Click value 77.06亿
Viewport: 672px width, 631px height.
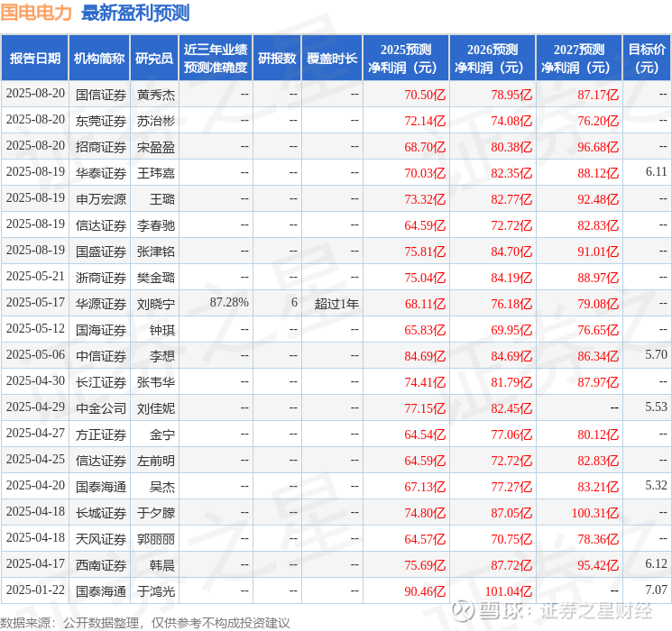pyautogui.click(x=511, y=434)
